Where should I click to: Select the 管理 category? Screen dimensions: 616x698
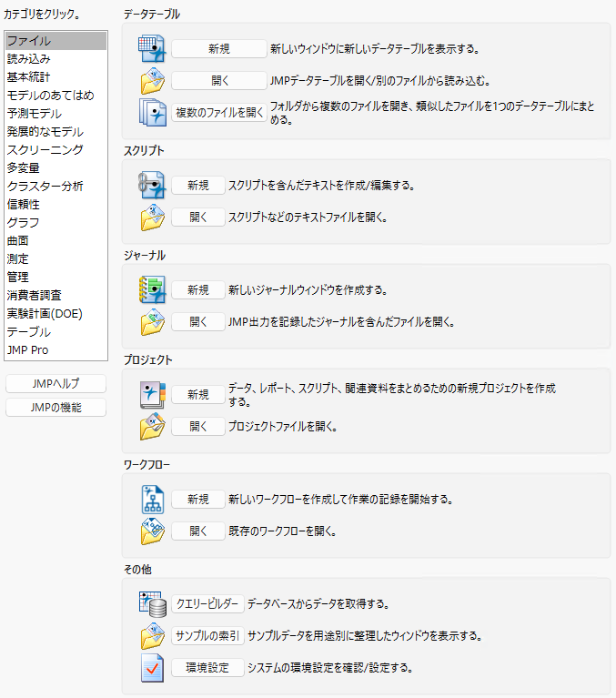56,278
